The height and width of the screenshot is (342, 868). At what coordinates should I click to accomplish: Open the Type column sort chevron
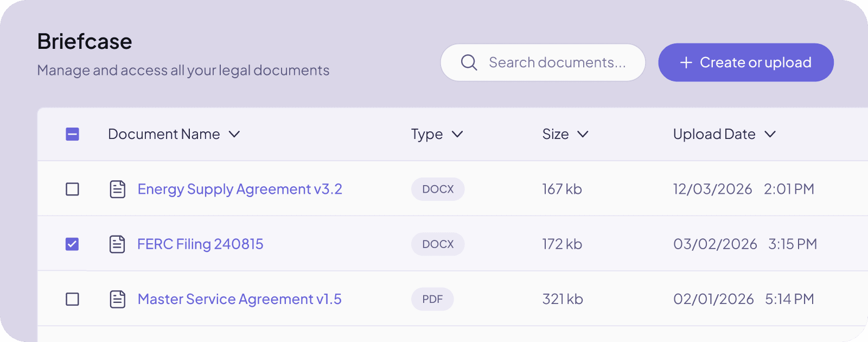pos(457,134)
